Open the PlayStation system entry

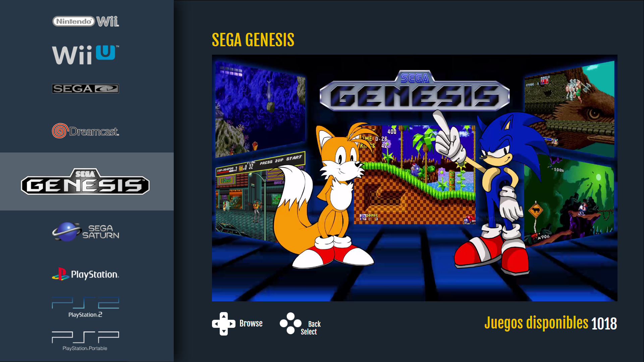click(86, 274)
